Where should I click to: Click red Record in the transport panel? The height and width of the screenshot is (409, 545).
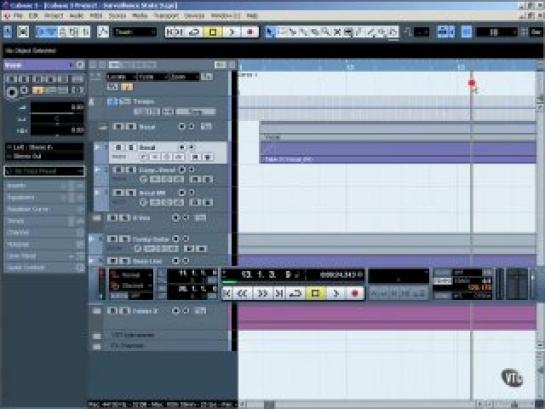click(355, 294)
